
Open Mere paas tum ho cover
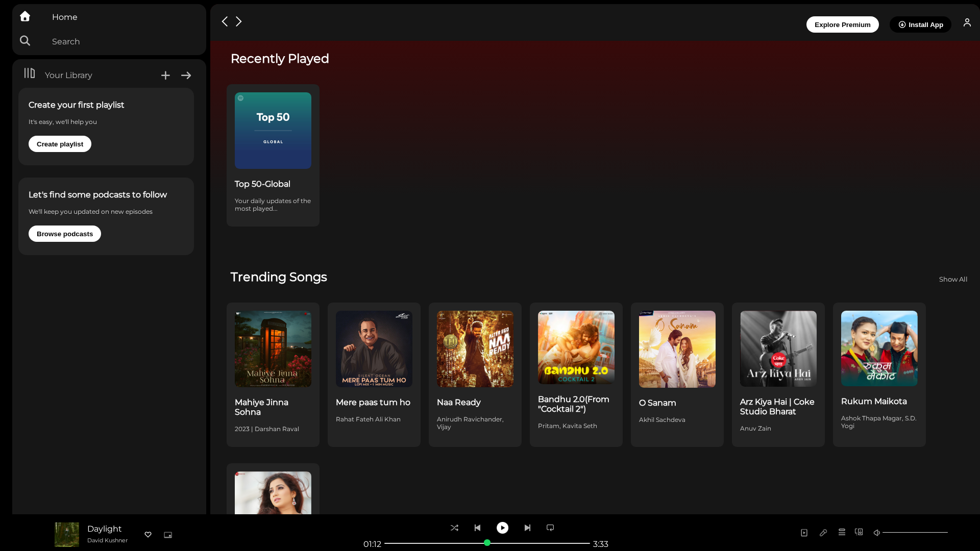374,349
